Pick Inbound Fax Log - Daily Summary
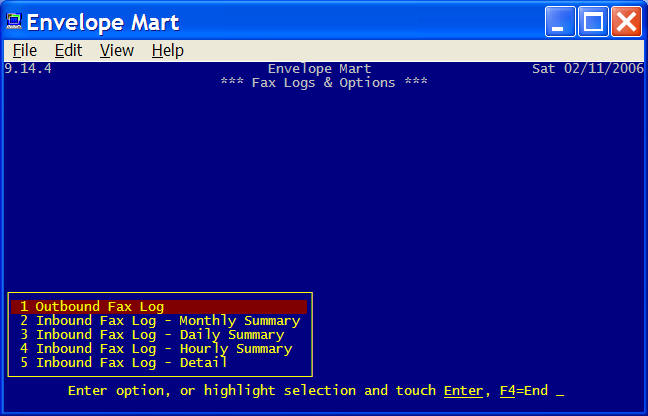 pos(152,335)
